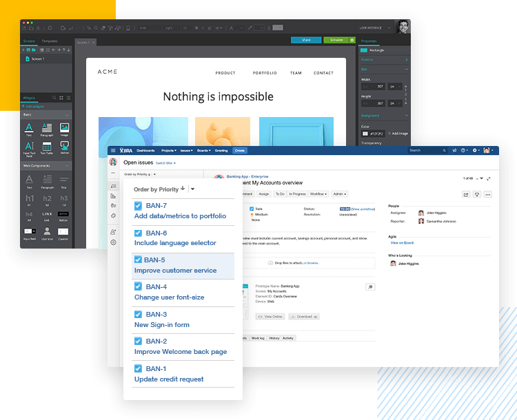The height and width of the screenshot is (420, 517).
Task: Toggle checkbox for BAN-1
Action: 138,368
